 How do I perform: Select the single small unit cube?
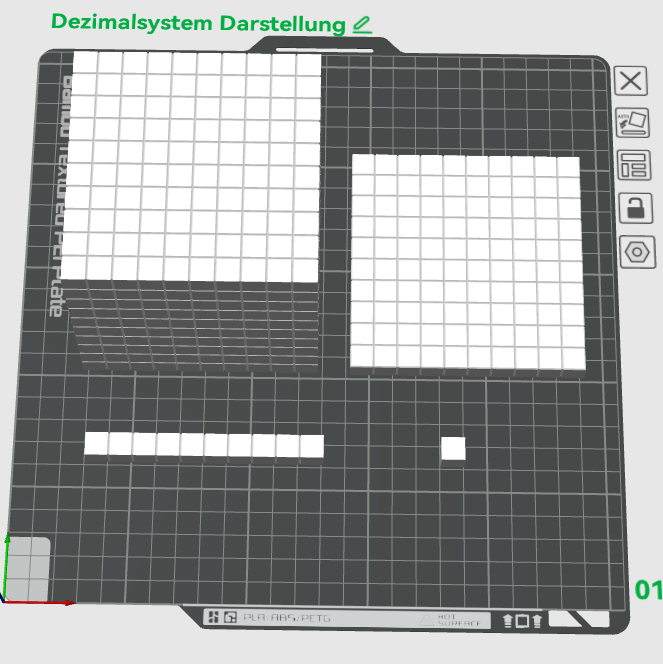tap(453, 450)
